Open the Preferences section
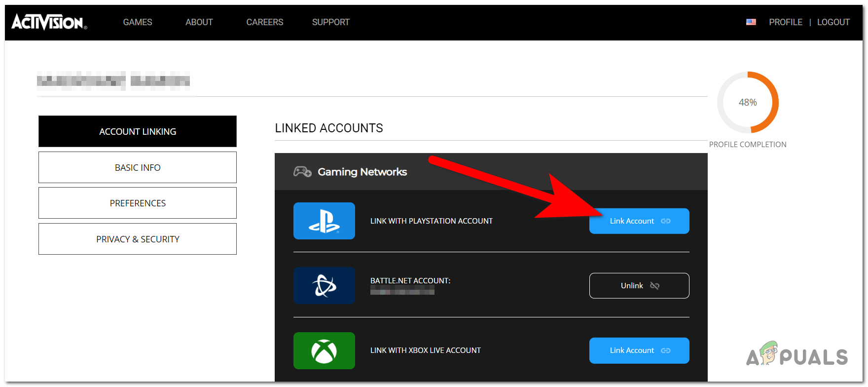The height and width of the screenshot is (387, 868). point(138,203)
